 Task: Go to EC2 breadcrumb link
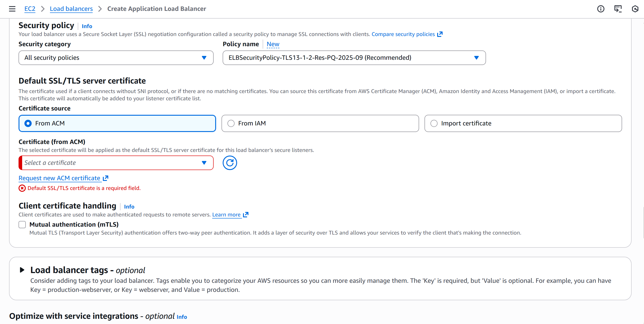[30, 9]
